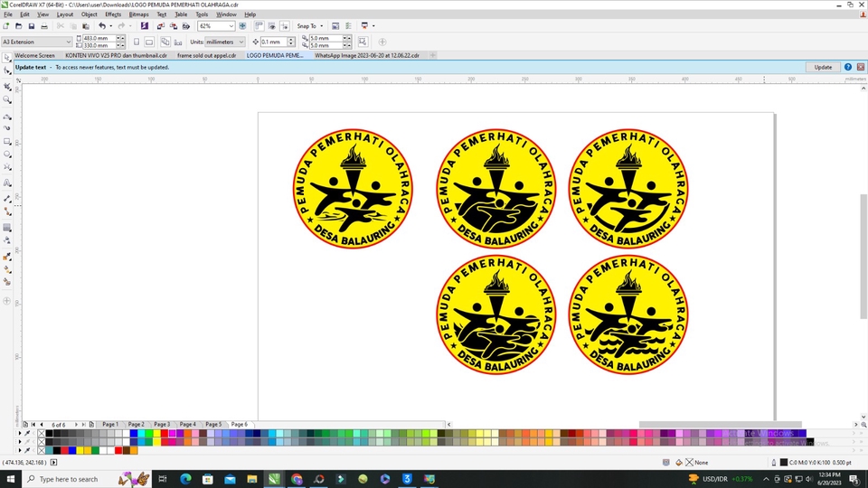The height and width of the screenshot is (488, 868).
Task: Activate the Text tool
Action: (7, 183)
